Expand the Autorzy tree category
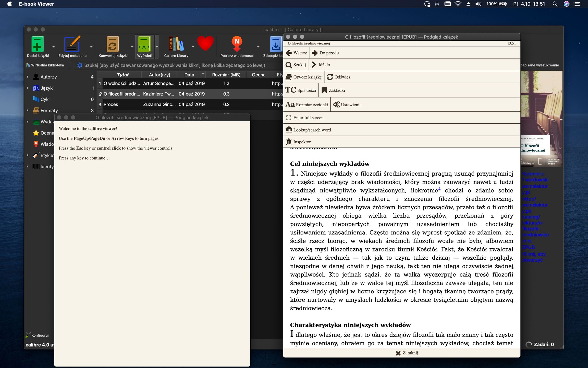This screenshot has width=588, height=368. pos(28,77)
